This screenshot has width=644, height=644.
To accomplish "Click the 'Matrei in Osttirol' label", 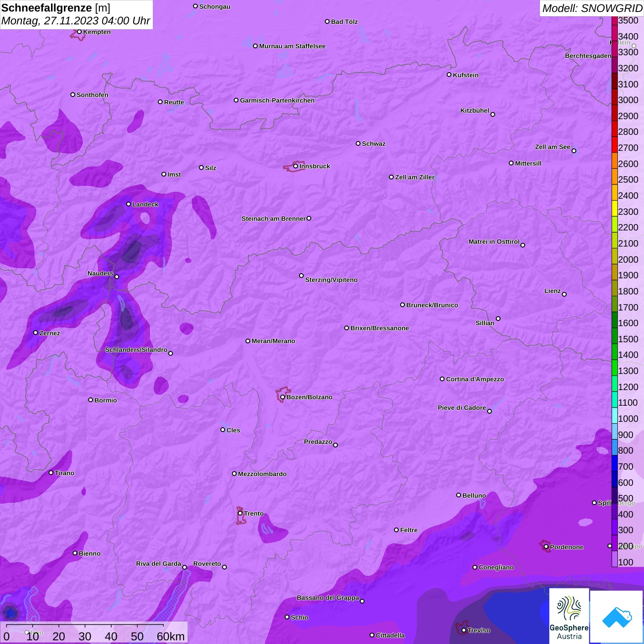I will click(494, 241).
